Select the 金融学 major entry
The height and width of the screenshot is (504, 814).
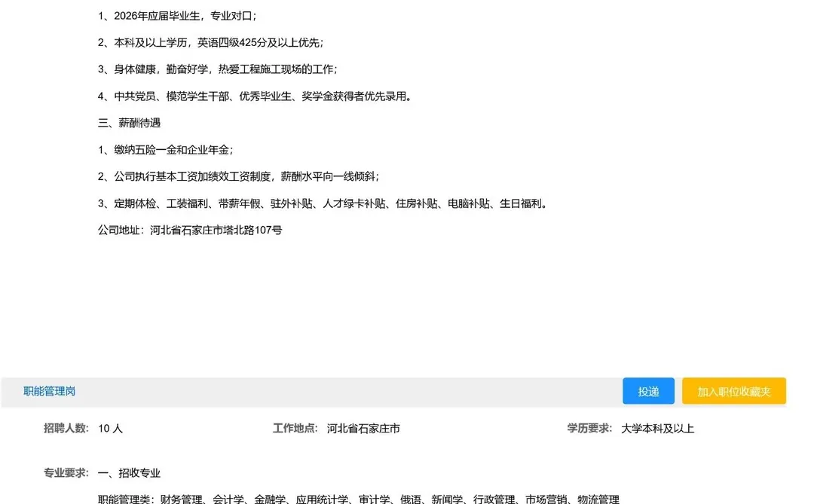(272, 498)
